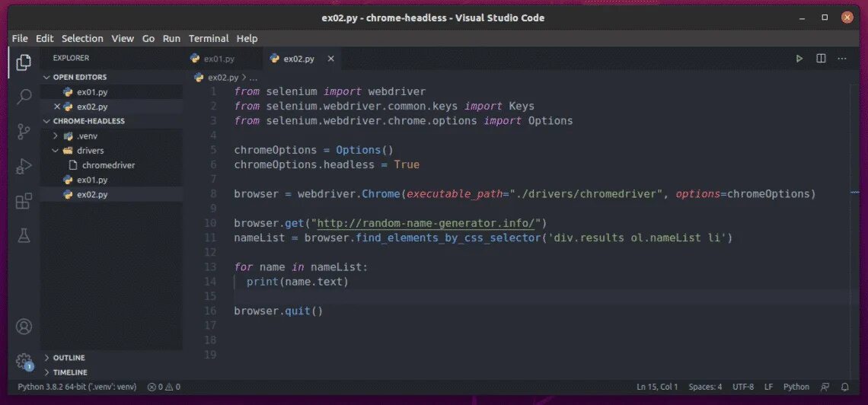The height and width of the screenshot is (405, 868).
Task: Open the Terminal menu
Action: [209, 38]
